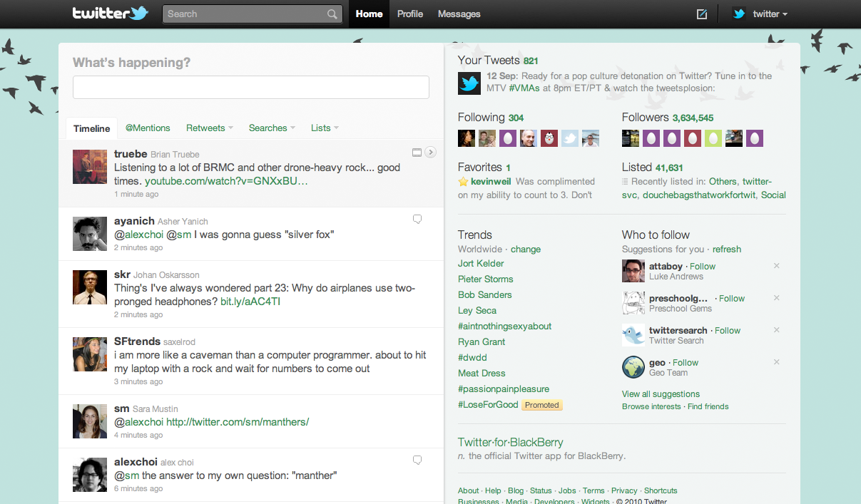The image size is (861, 504).
Task: Click skr's profile picture
Action: tap(90, 287)
